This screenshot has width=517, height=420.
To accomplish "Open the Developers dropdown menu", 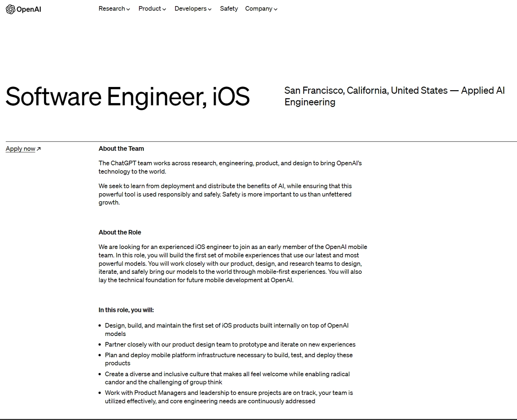I will (x=193, y=9).
